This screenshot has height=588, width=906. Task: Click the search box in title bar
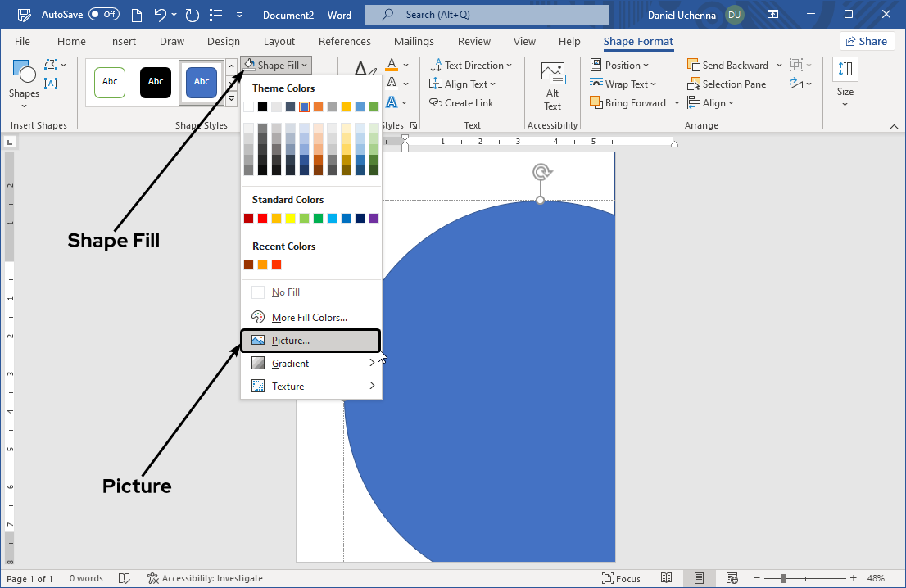(487, 15)
